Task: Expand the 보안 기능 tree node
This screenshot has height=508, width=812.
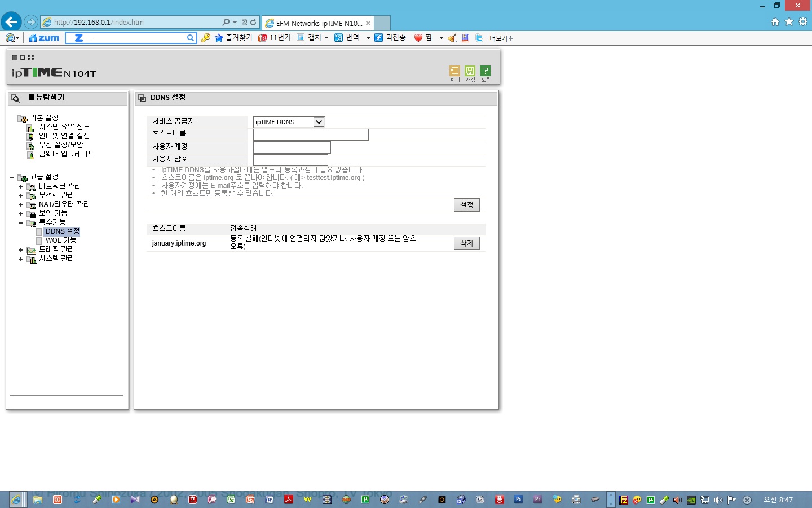Action: click(x=21, y=214)
